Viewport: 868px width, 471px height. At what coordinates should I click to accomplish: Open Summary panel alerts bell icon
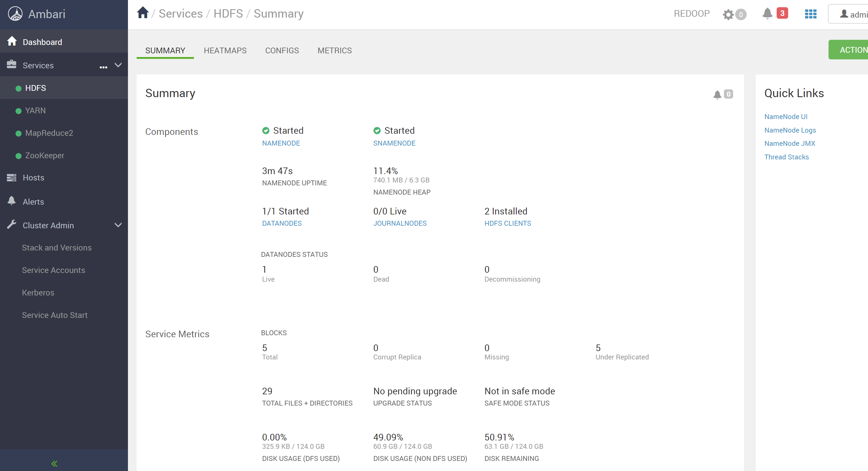717,95
